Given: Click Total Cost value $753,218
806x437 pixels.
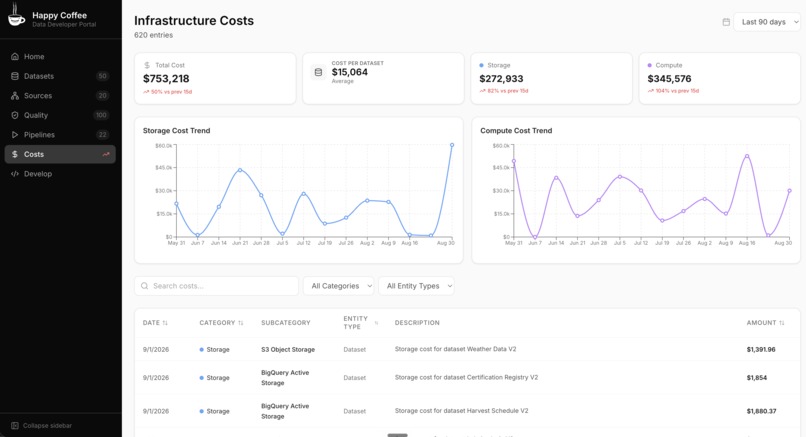Looking at the screenshot, I should [x=166, y=79].
